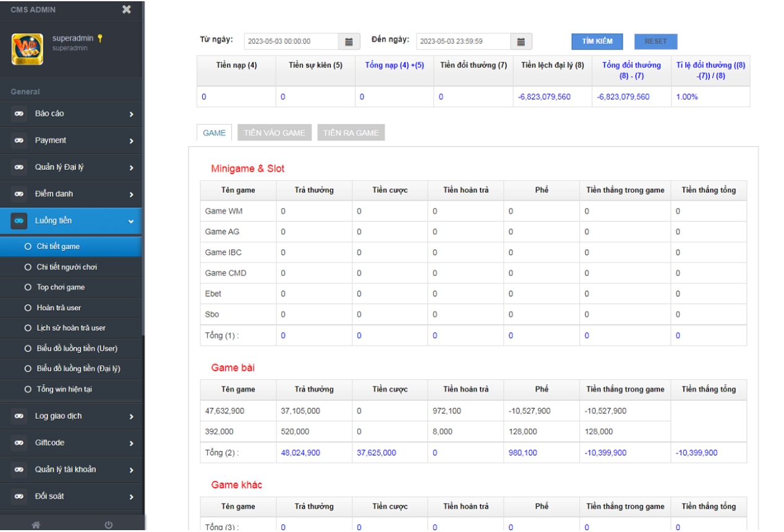Expand the Payment menu chevron
The width and height of the screenshot is (784, 532).
(131, 141)
